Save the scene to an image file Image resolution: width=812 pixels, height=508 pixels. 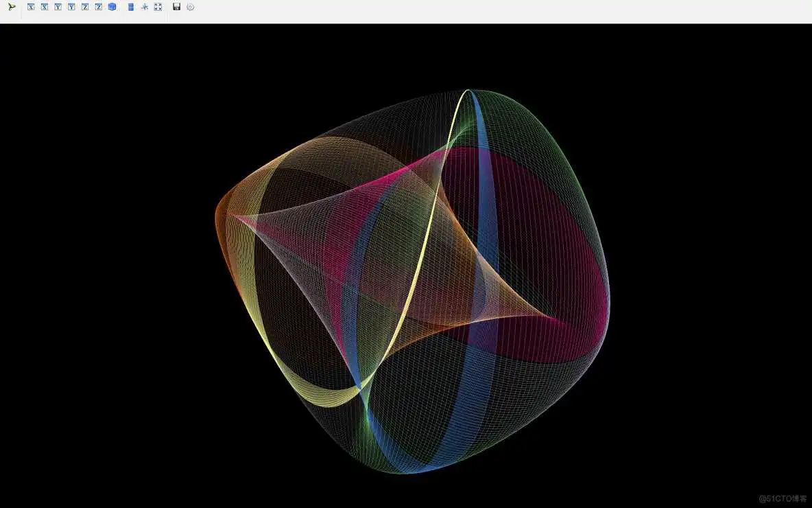(x=176, y=7)
